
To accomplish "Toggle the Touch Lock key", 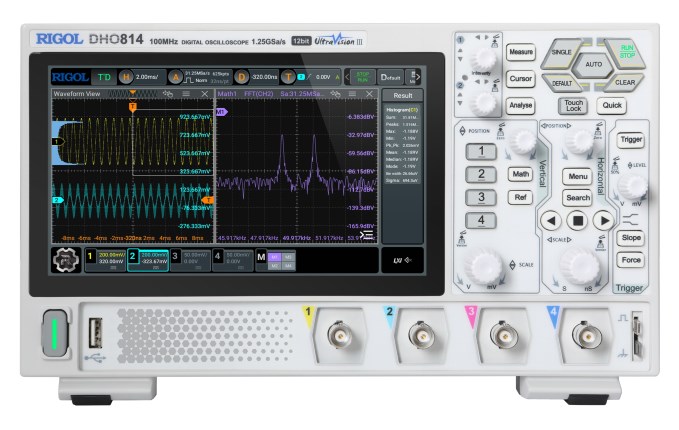I will pyautogui.click(x=573, y=106).
